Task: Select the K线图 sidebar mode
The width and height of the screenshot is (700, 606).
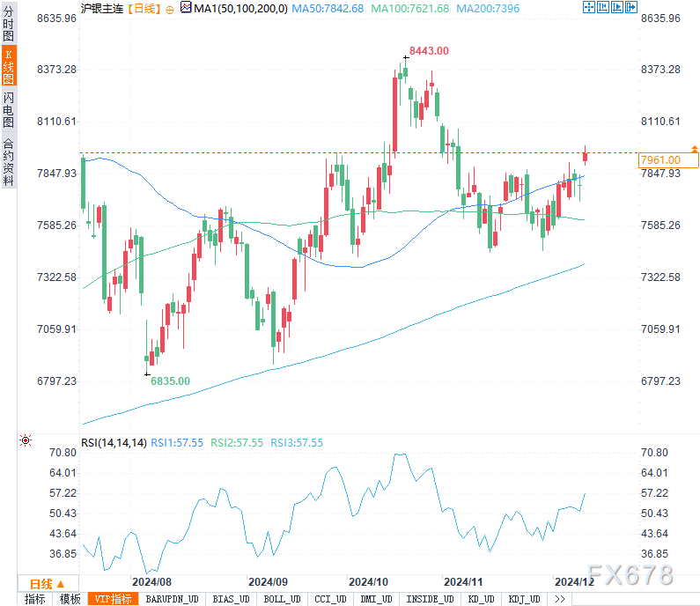Action: tap(9, 66)
